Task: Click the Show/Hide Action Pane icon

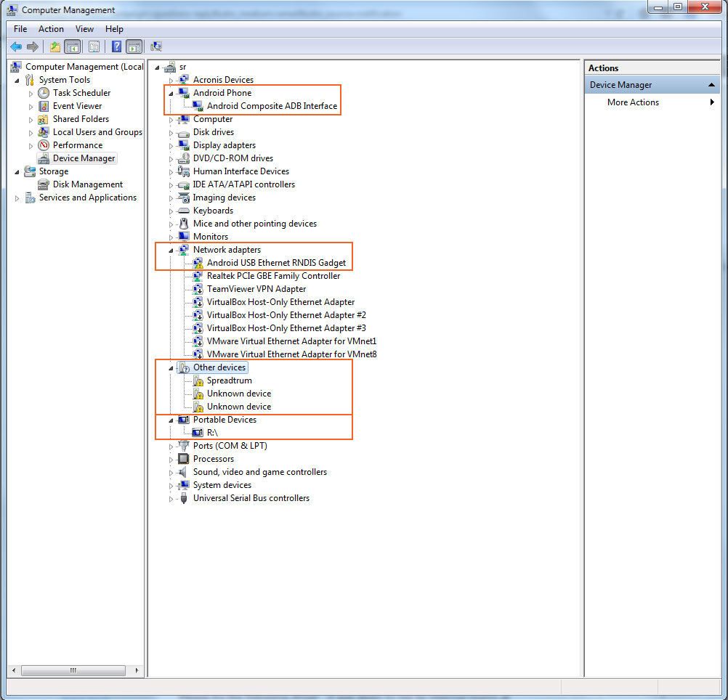Action: (134, 46)
